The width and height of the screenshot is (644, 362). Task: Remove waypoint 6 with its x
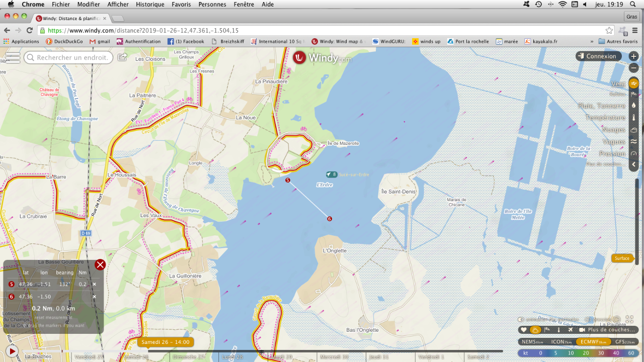point(94,297)
